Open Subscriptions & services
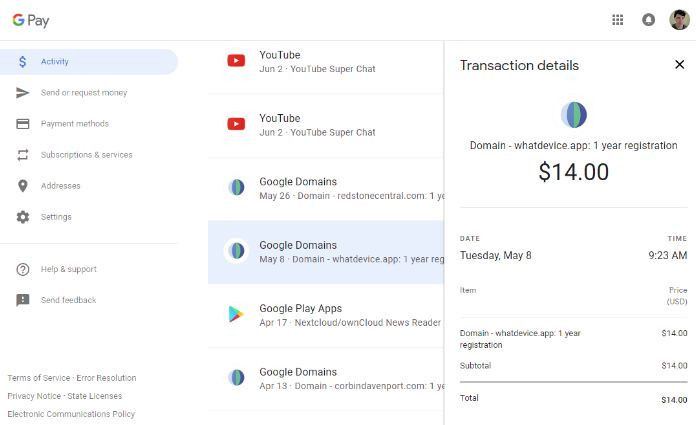 click(x=86, y=155)
